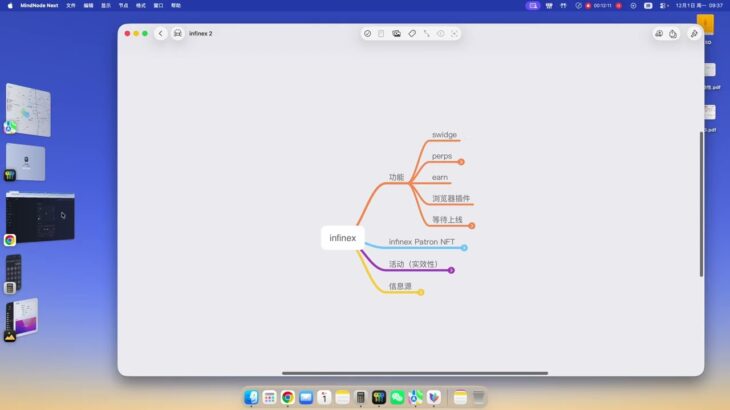Select the 信息源 node label

(x=400, y=286)
